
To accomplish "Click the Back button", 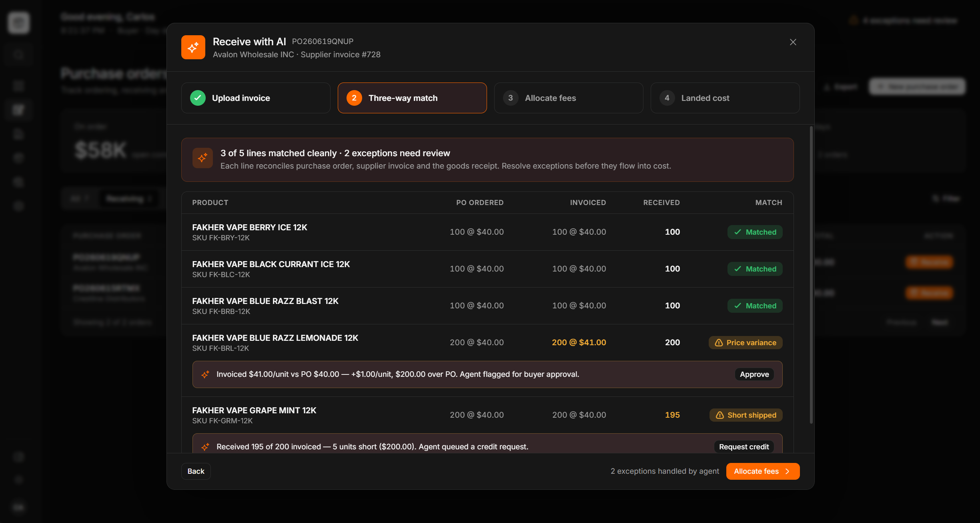I will coord(196,471).
